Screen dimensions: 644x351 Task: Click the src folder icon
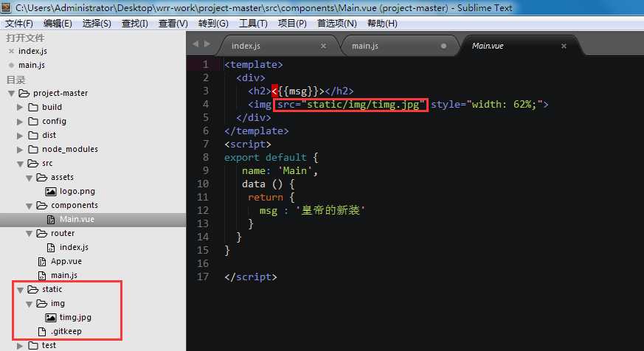click(33, 164)
